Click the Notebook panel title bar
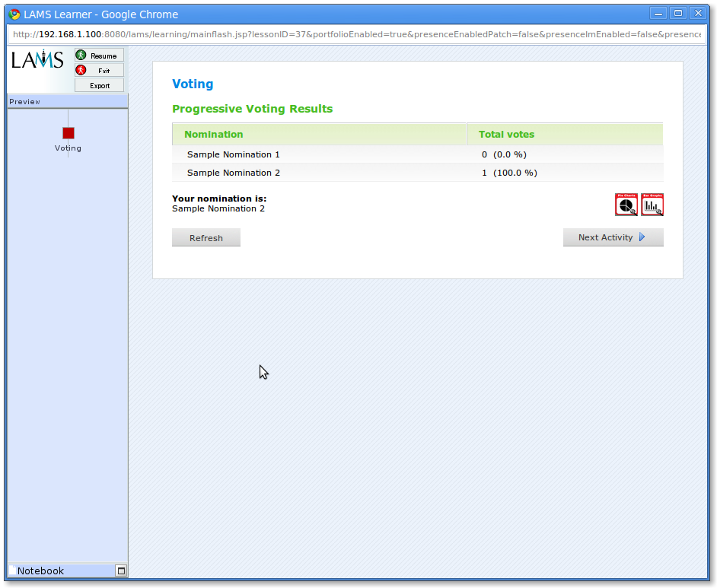717x588 pixels. 61,571
